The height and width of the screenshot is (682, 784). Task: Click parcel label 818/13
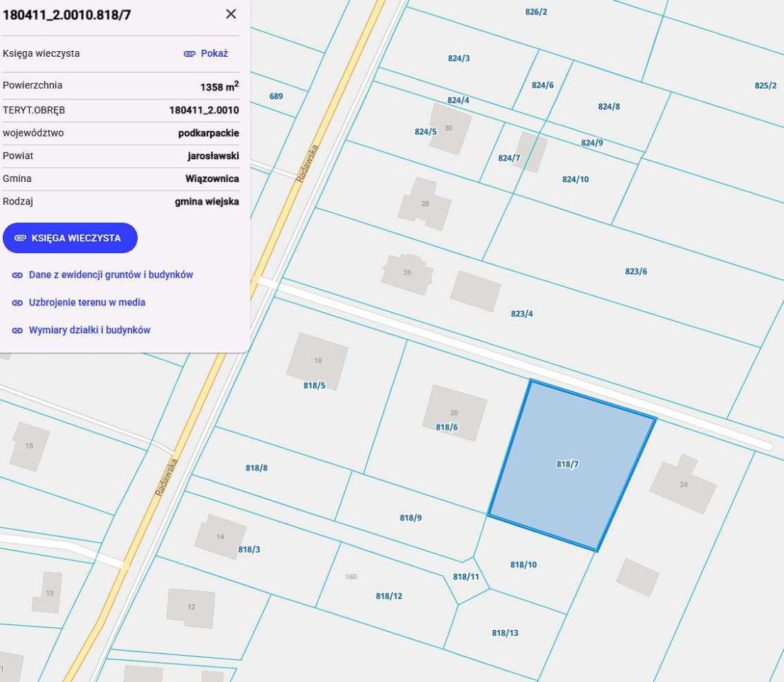coord(505,633)
